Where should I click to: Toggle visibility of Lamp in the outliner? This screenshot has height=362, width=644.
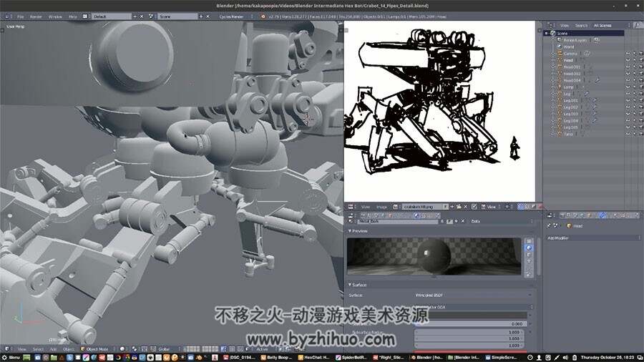pyautogui.click(x=628, y=87)
